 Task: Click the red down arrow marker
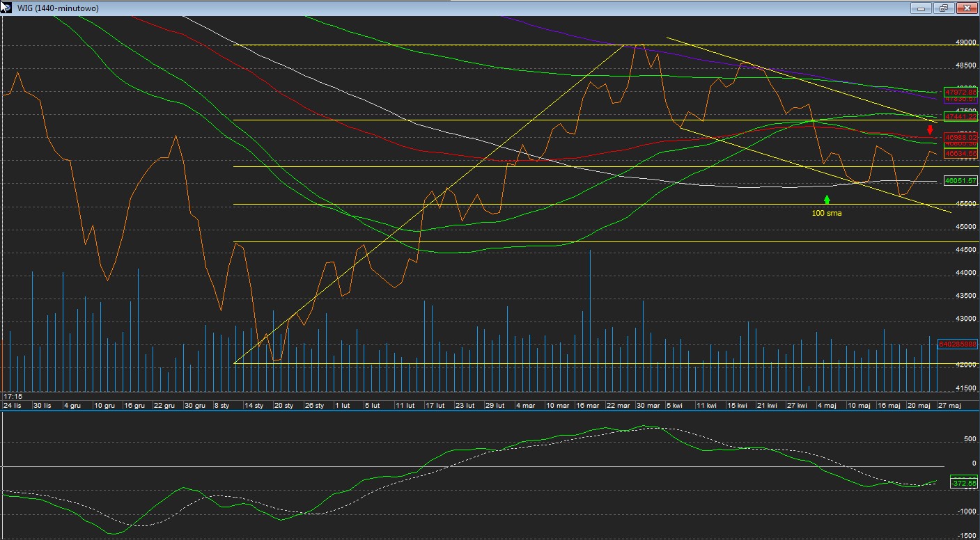[x=930, y=129]
